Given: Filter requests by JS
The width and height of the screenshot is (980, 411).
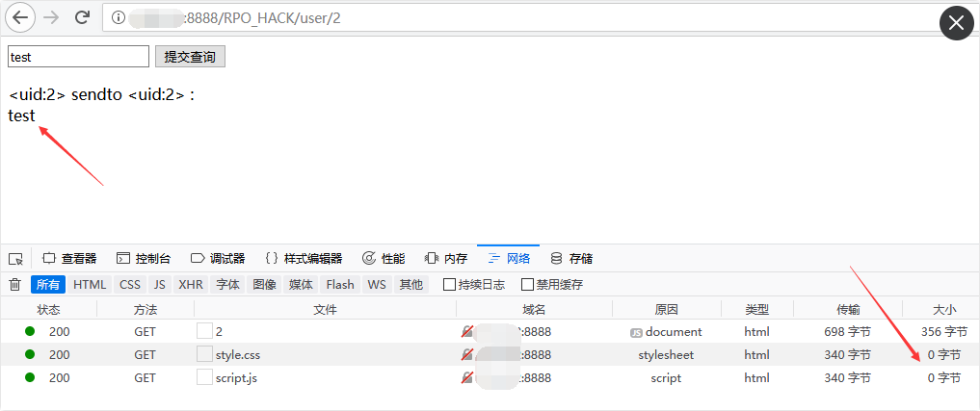Looking at the screenshot, I should 159,285.
